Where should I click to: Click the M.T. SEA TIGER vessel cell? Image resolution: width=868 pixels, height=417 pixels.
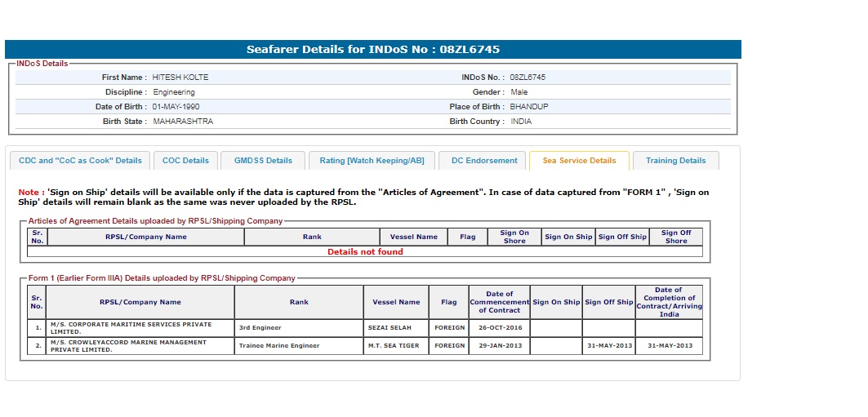(396, 345)
